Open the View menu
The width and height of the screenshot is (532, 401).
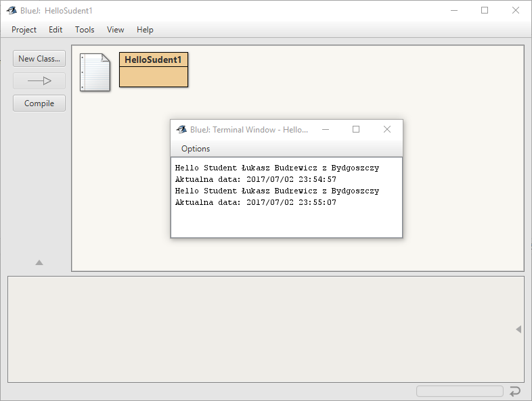(116, 30)
